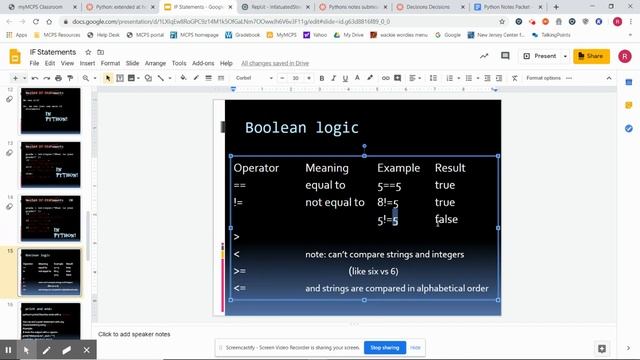Open the Insert menu

87,63
